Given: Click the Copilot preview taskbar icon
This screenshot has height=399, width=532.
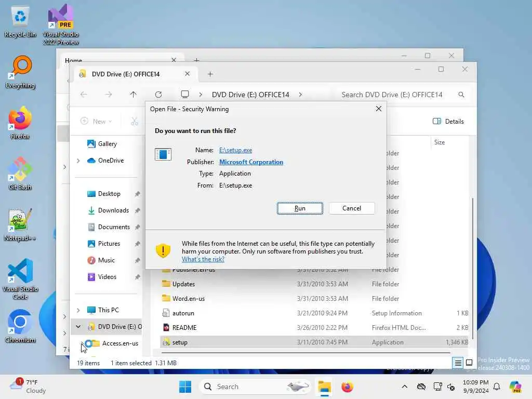Looking at the screenshot, I should pyautogui.click(x=515, y=387).
